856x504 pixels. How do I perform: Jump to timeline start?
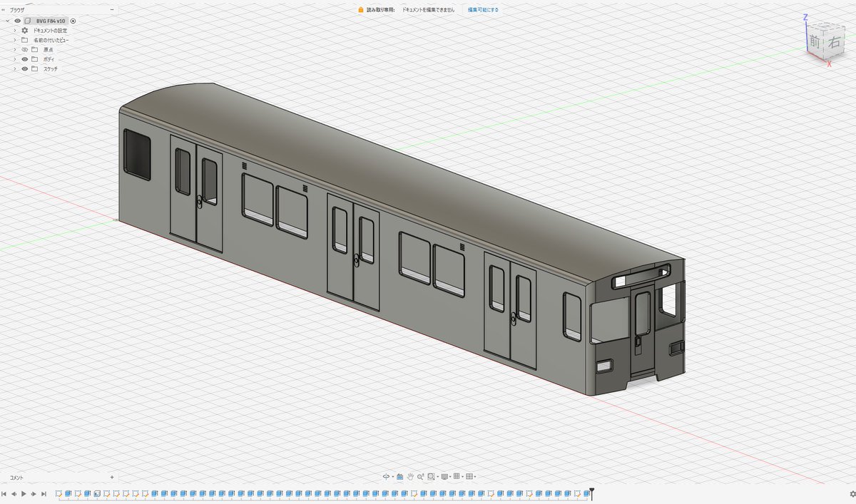point(4,493)
